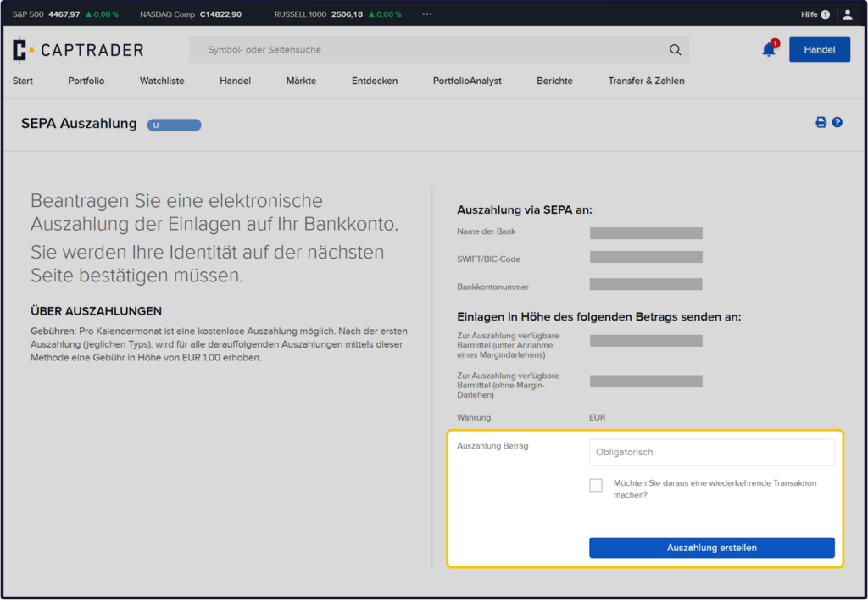Viewport: 868px width, 602px height.
Task: Expand more tickers with three dots
Action: point(427,14)
